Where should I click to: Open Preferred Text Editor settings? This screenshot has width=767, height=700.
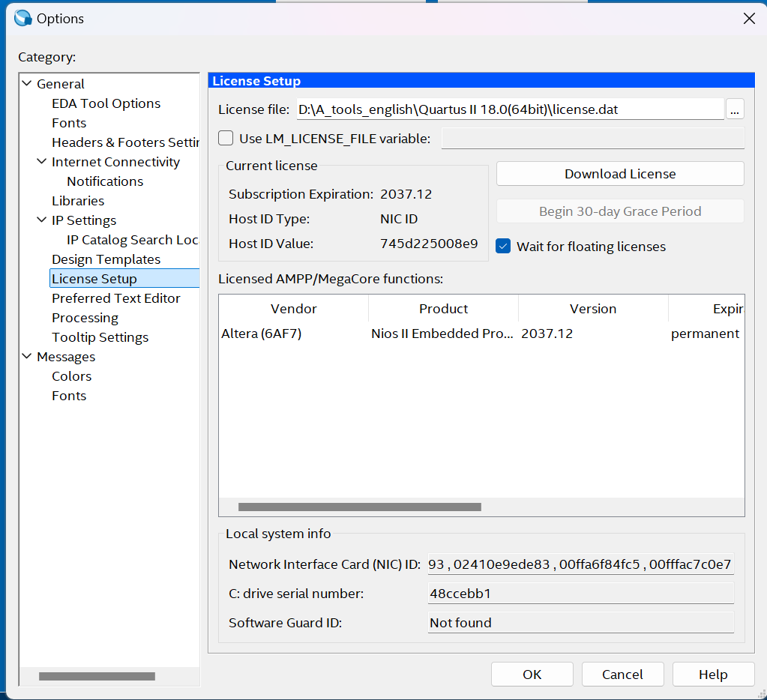[116, 298]
